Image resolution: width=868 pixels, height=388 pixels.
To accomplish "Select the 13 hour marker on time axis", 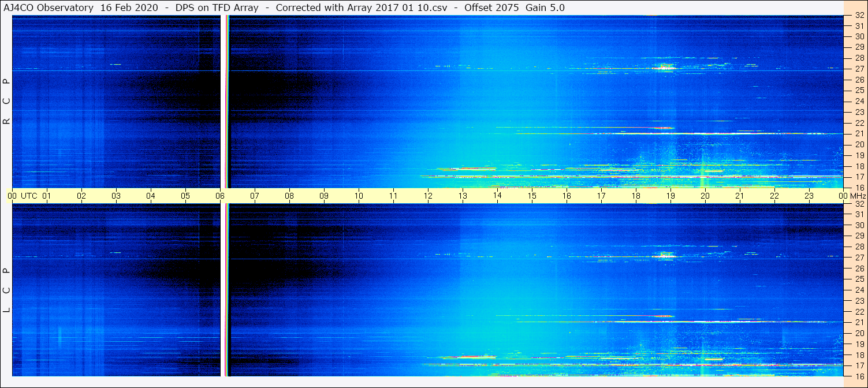I will (463, 196).
